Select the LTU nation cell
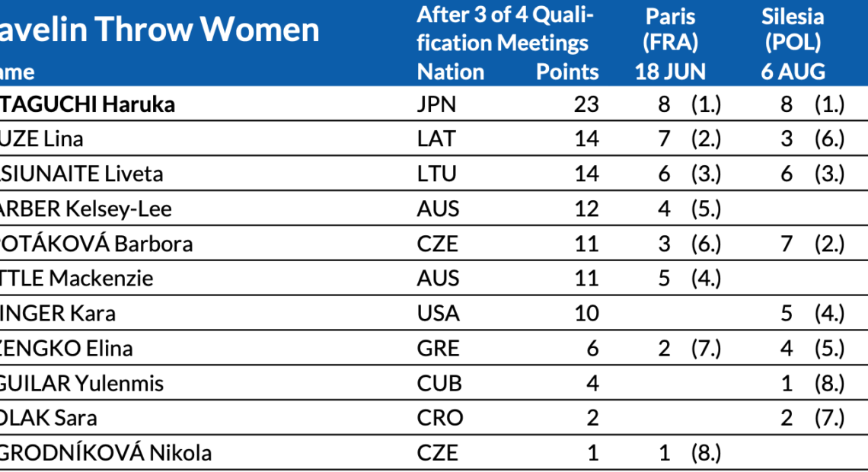The height and width of the screenshot is (472, 868). click(437, 174)
